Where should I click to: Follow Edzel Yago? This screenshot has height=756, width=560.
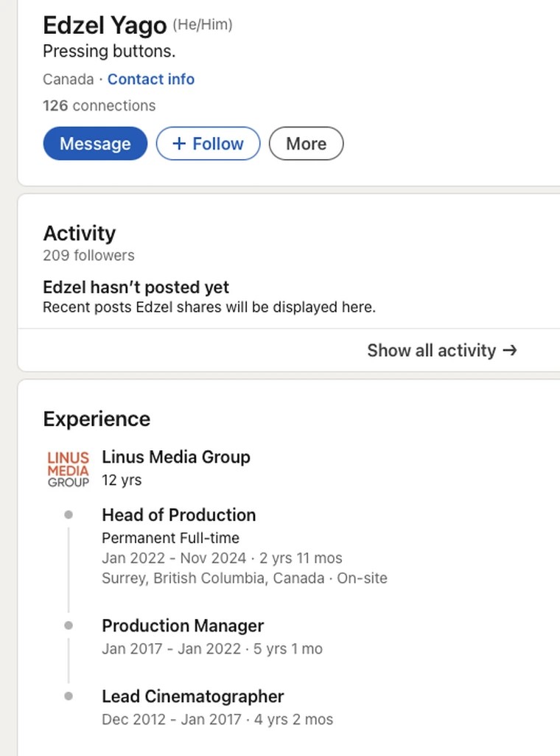point(208,144)
